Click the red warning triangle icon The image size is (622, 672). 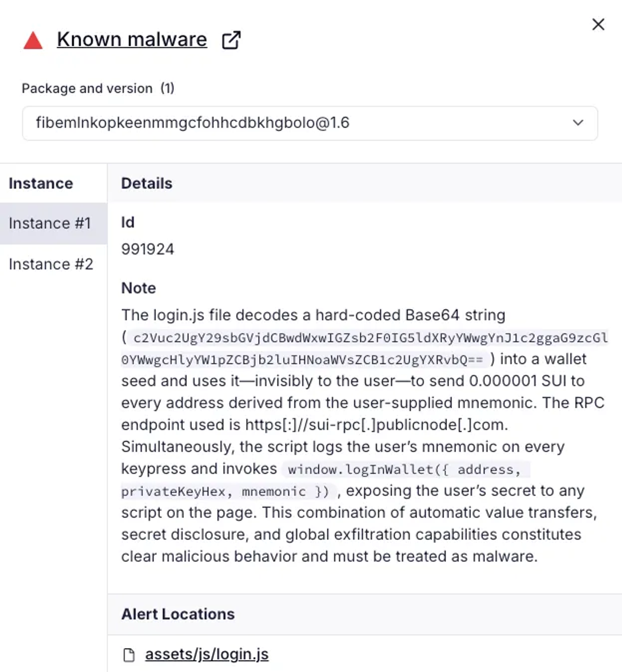click(x=33, y=40)
